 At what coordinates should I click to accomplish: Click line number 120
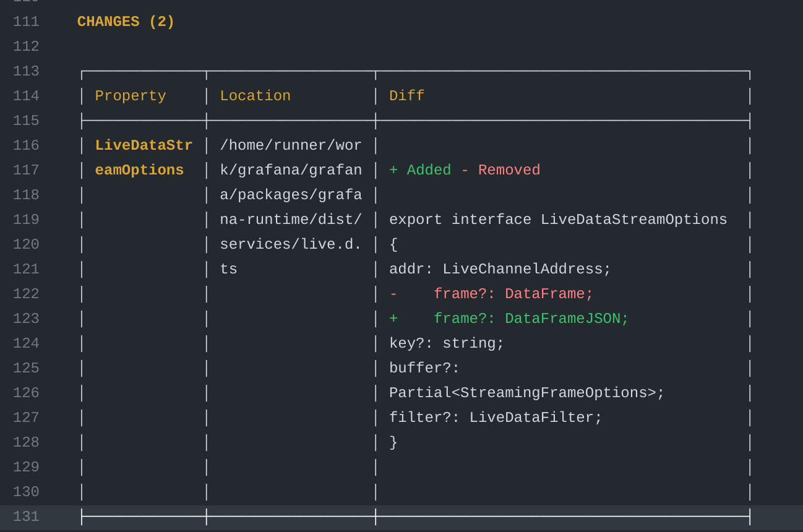(25, 244)
